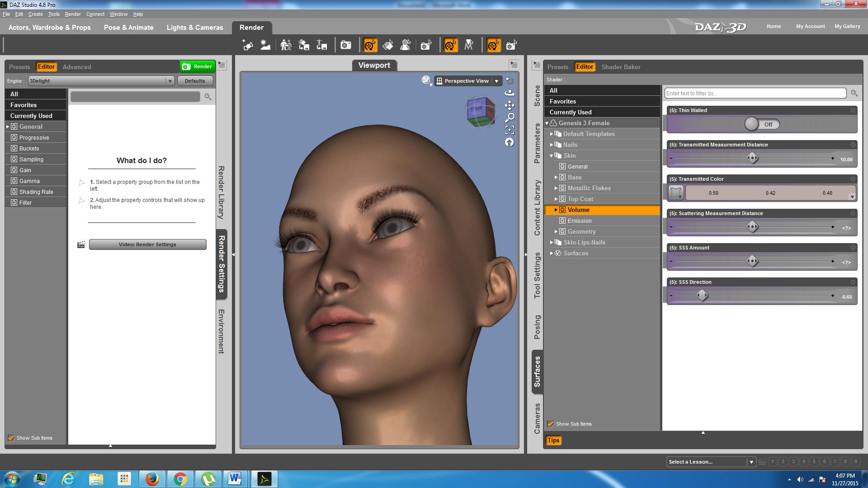868x488 pixels.
Task: Open the My Account link
Action: 810,26
